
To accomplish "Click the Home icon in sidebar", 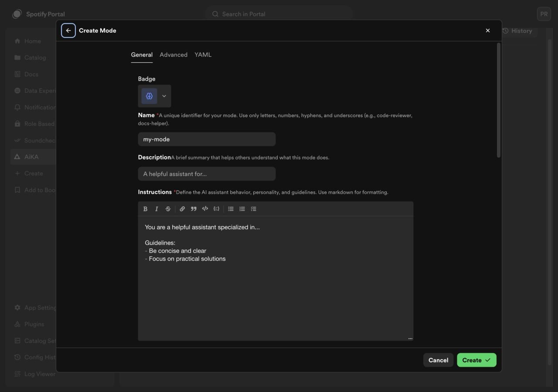I will (x=17, y=41).
